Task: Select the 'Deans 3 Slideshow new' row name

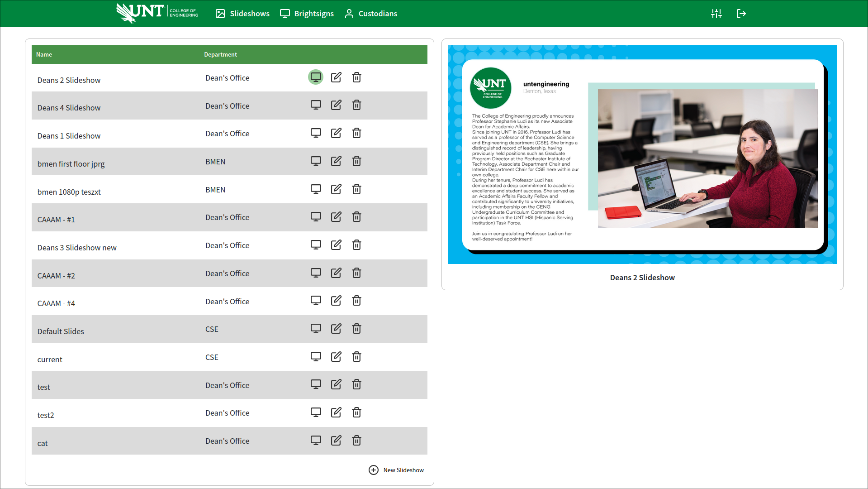Action: [77, 248]
